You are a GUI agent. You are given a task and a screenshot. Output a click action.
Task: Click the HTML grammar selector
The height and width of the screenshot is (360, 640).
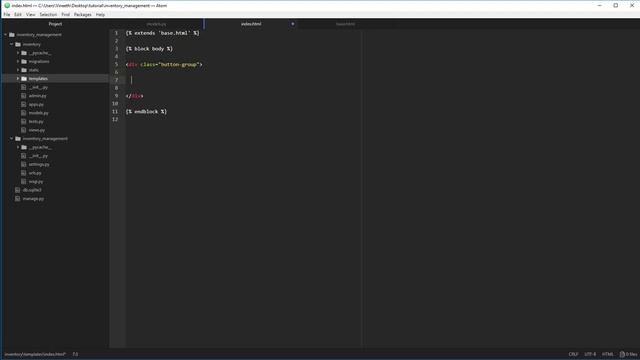[608, 354]
